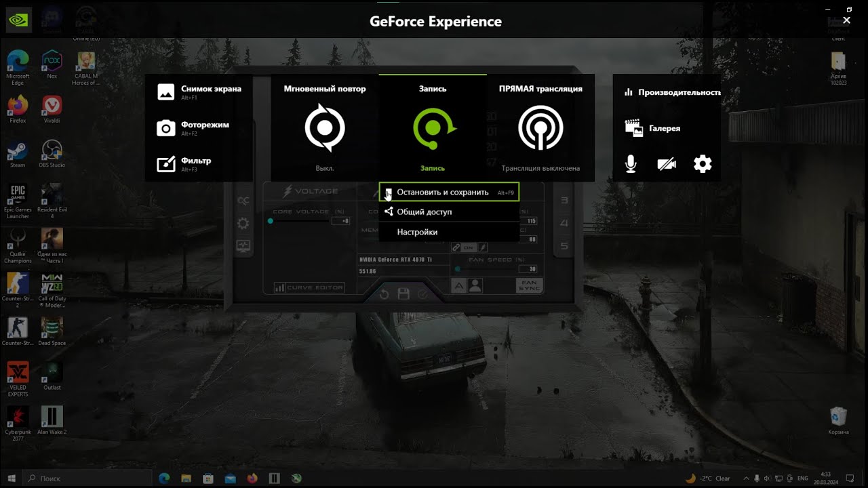868x488 pixels.
Task: Select profile 4 in Afterburner
Action: point(564,223)
